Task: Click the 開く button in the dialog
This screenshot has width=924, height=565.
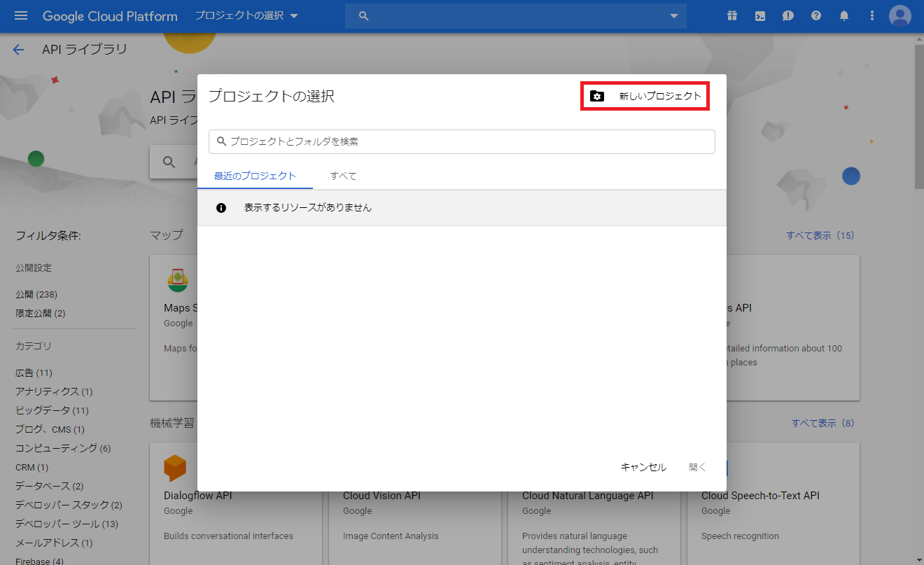Action: tap(698, 467)
